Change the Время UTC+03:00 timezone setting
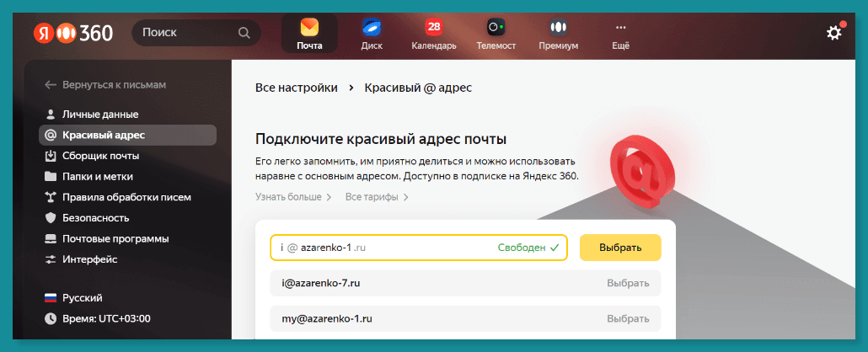Screen dimensions: 868x352 pos(98,318)
